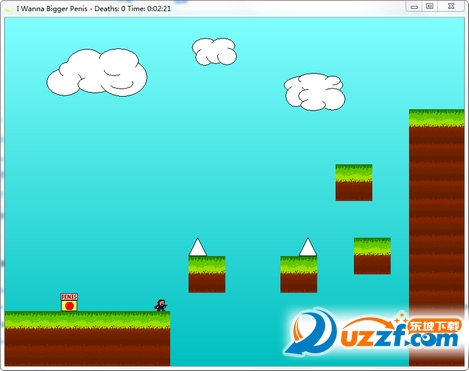Click the tall dirt pillar on right

[x=437, y=237]
